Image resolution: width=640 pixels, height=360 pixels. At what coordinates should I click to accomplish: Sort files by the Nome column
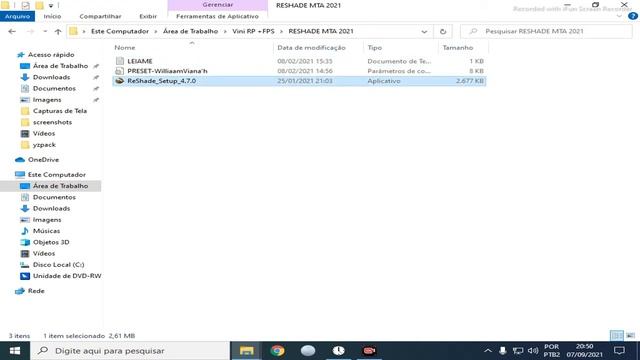tap(124, 48)
